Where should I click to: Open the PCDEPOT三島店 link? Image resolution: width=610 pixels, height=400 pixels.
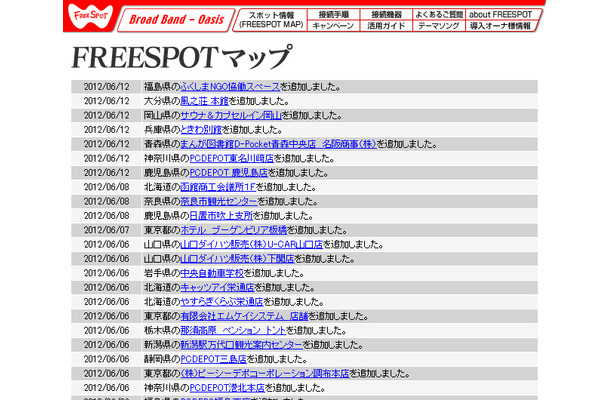pos(214,360)
